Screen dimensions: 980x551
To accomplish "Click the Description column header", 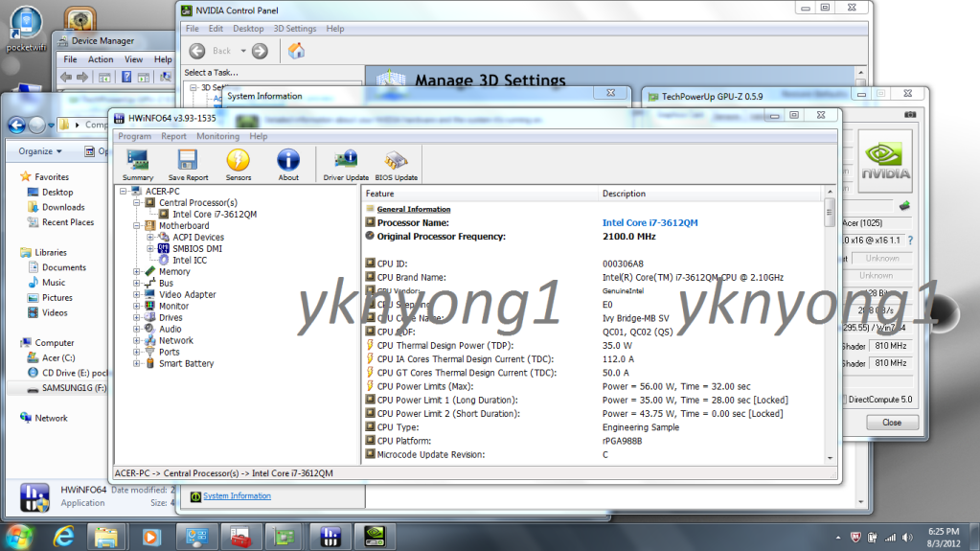I will [711, 194].
